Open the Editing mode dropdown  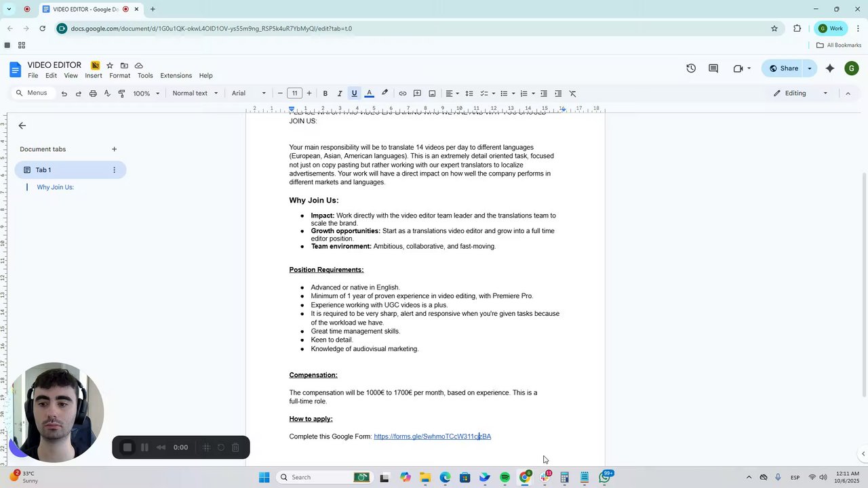coord(801,94)
